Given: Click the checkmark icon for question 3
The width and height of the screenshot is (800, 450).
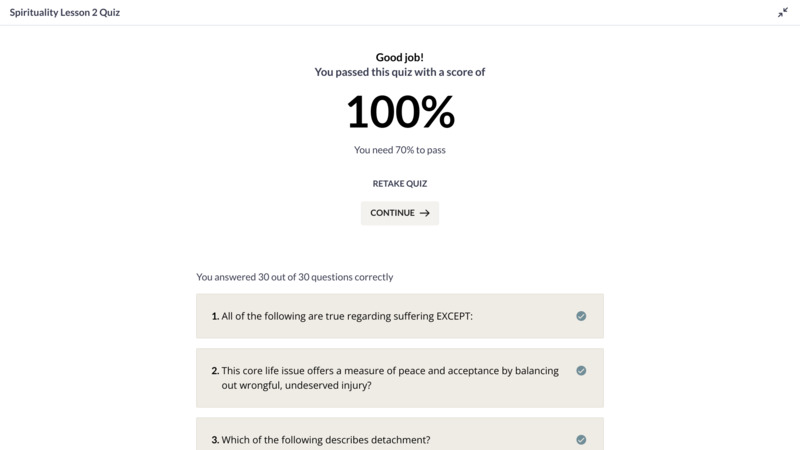Looking at the screenshot, I should [x=581, y=440].
